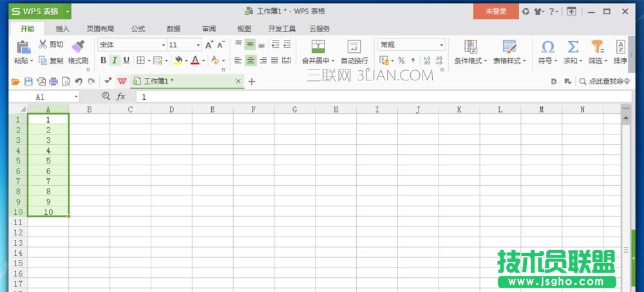Select the Format Painter (格式刷) brush
The height and width of the screenshot is (292, 644).
pyautogui.click(x=78, y=46)
